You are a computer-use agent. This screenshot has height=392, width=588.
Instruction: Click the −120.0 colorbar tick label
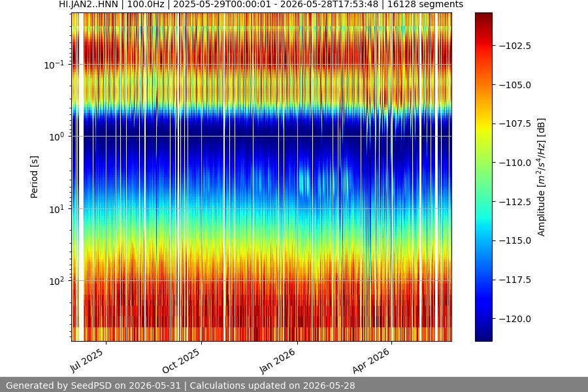click(515, 319)
